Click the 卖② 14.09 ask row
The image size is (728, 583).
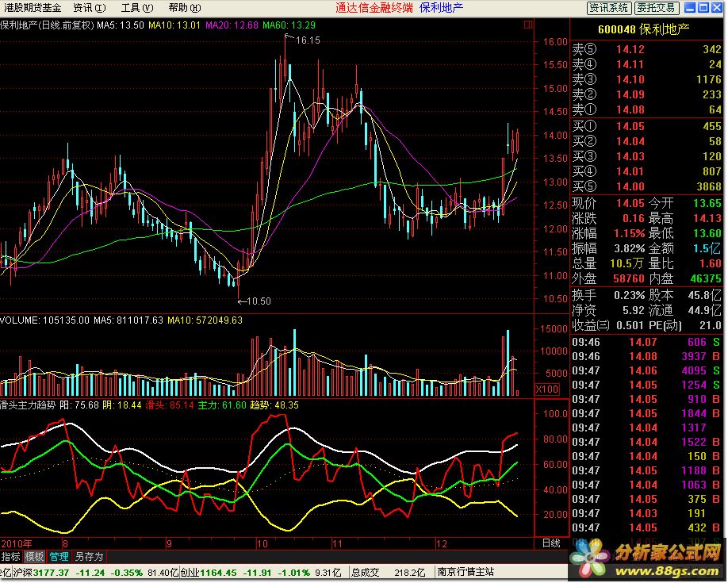click(646, 94)
